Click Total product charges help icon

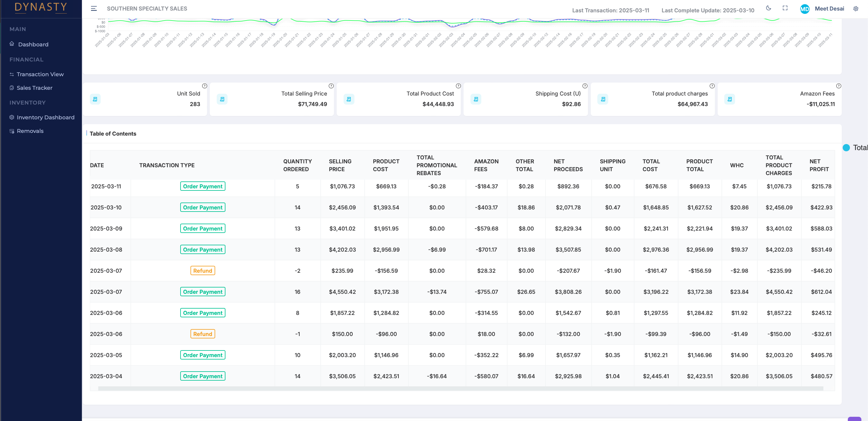712,86
